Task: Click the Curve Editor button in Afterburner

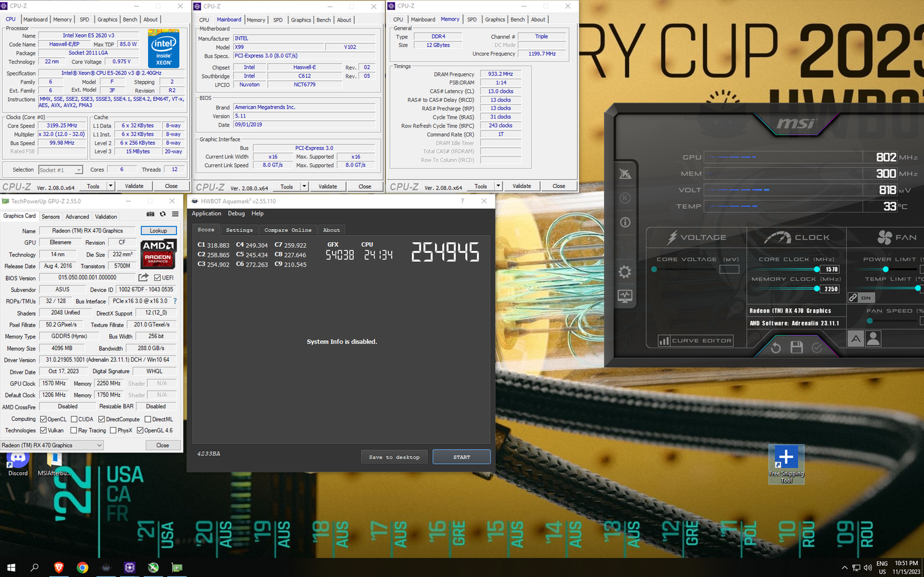Action: pyautogui.click(x=696, y=340)
